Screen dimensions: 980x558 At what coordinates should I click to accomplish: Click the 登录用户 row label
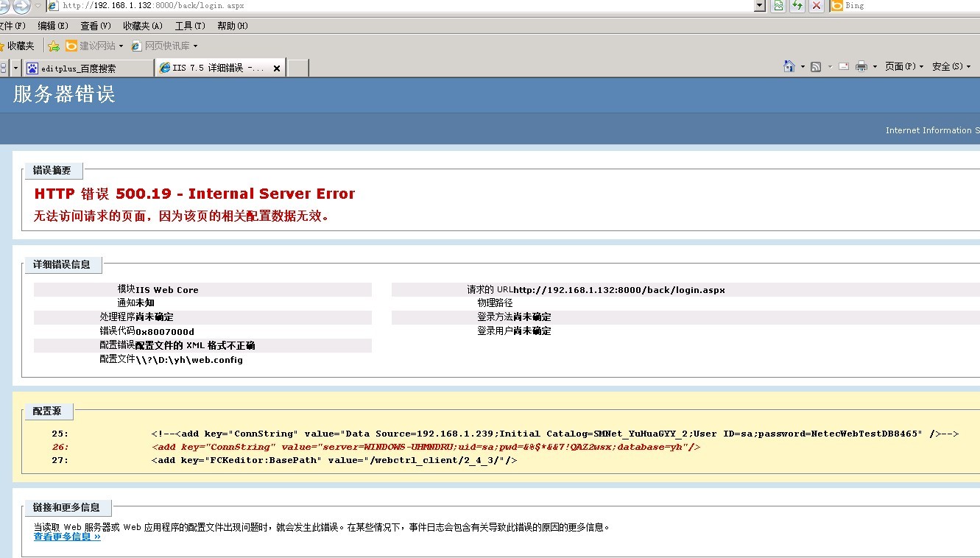point(495,331)
